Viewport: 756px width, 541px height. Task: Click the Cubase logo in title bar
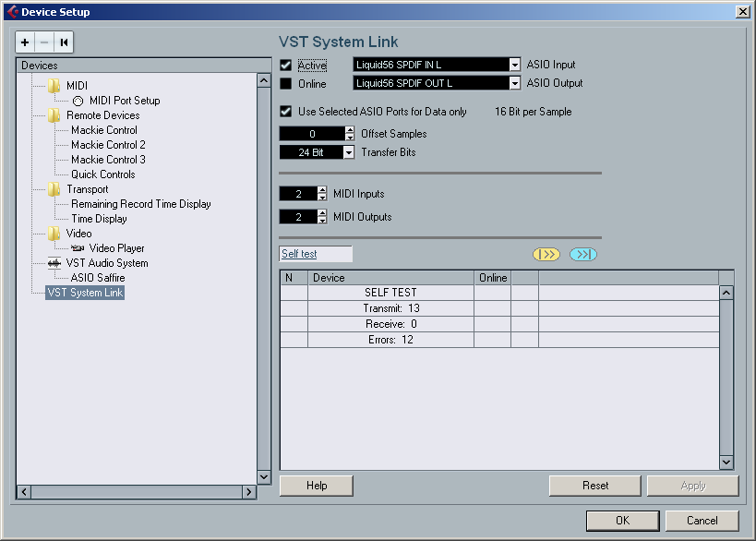[13, 12]
